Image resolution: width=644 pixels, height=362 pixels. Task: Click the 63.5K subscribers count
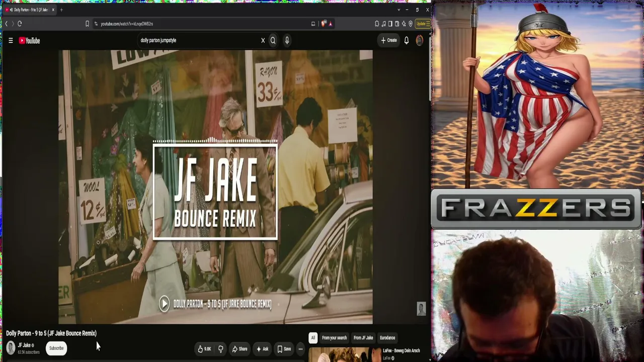(29, 352)
